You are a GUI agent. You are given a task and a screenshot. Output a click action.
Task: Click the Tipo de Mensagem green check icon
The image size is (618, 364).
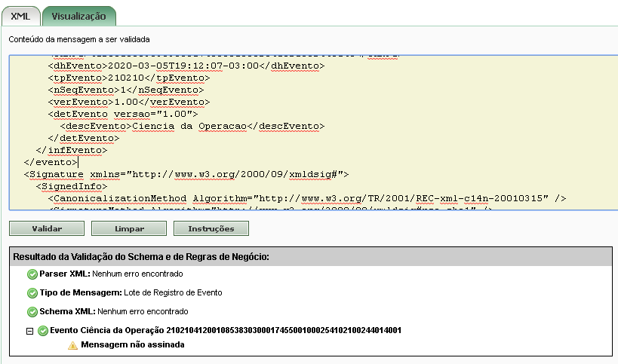[32, 293]
